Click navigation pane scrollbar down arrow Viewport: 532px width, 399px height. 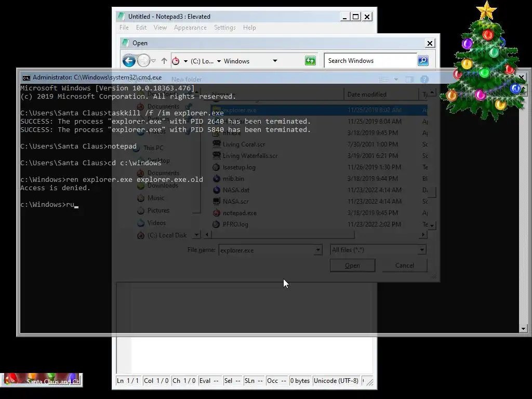click(x=196, y=235)
